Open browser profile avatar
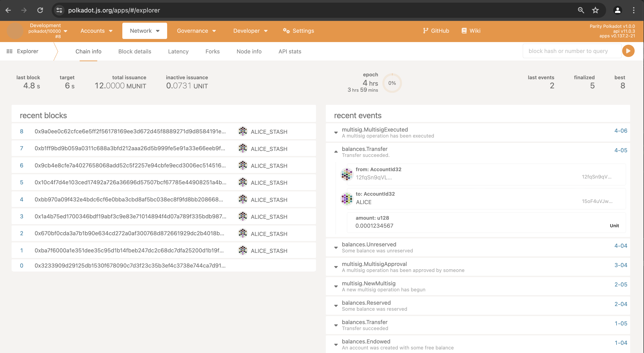 (617, 10)
